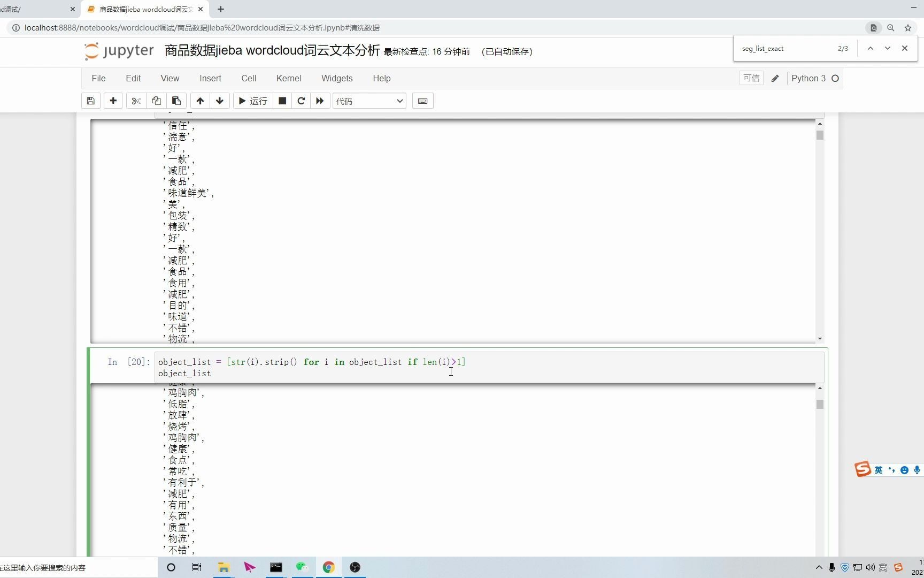Screen dimensions: 924x578
Task: Open the Insert menu
Action: (x=210, y=78)
